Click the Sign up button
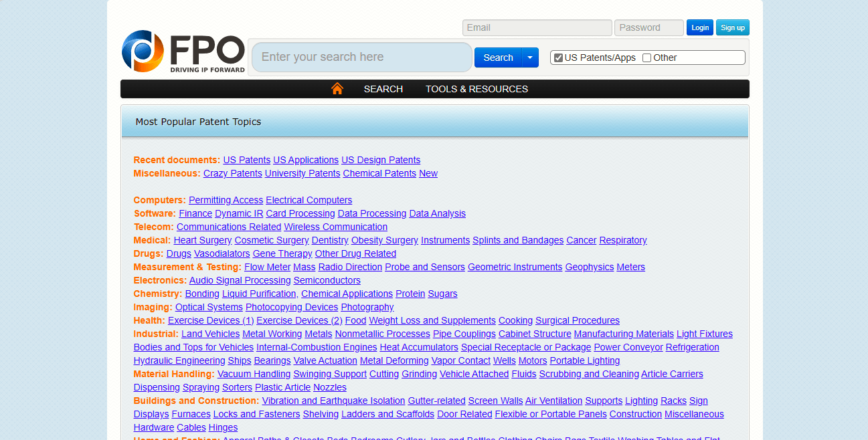 733,27
